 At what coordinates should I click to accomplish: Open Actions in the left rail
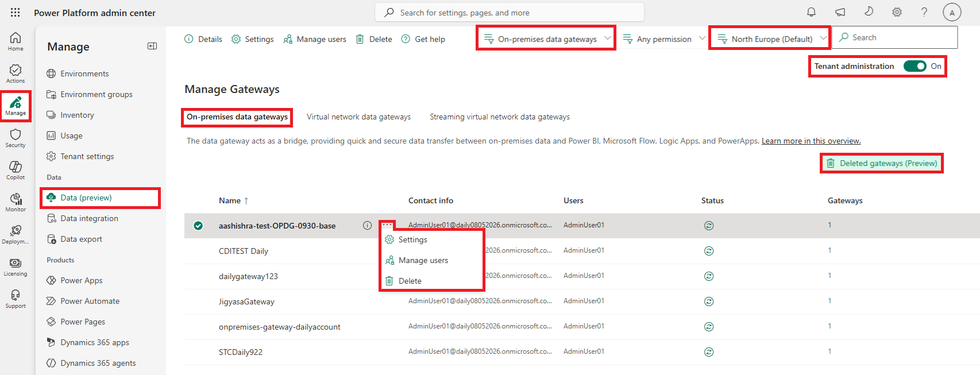(x=16, y=74)
